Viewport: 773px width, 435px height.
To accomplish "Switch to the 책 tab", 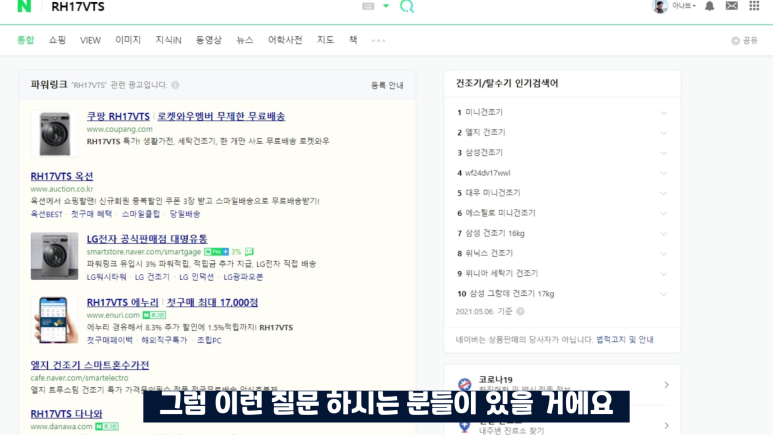I will tap(353, 40).
